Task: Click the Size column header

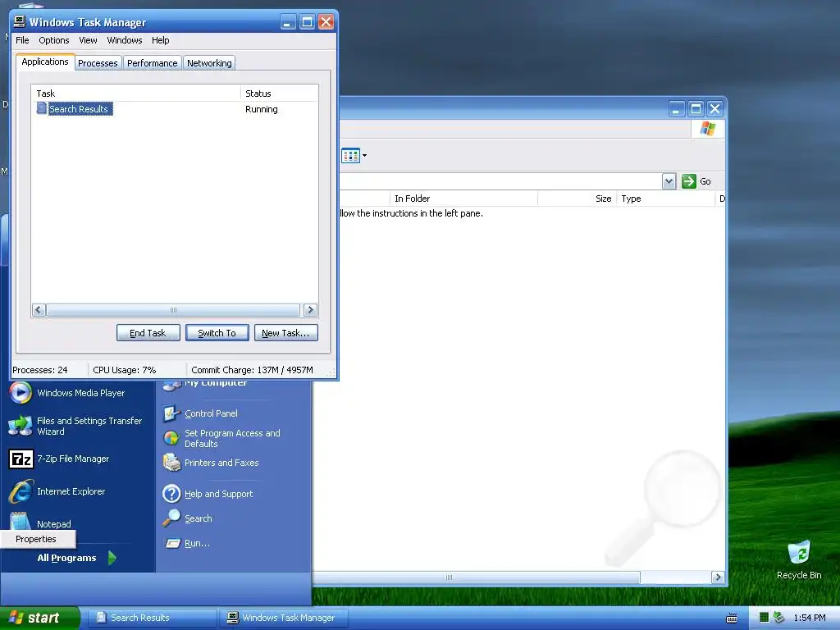Action: tap(577, 199)
